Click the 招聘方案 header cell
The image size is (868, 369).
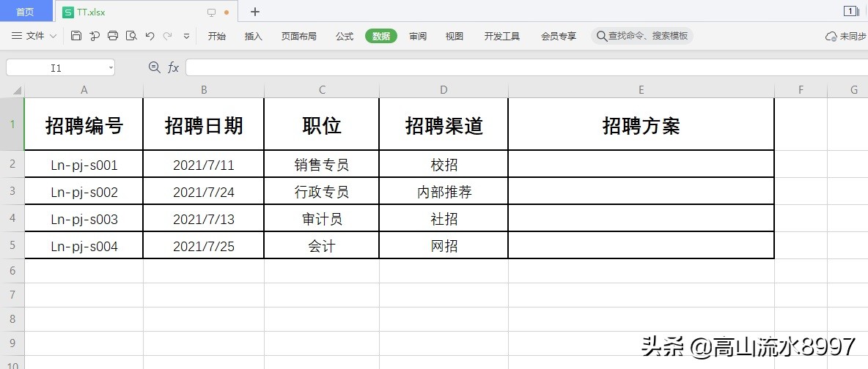pyautogui.click(x=641, y=124)
